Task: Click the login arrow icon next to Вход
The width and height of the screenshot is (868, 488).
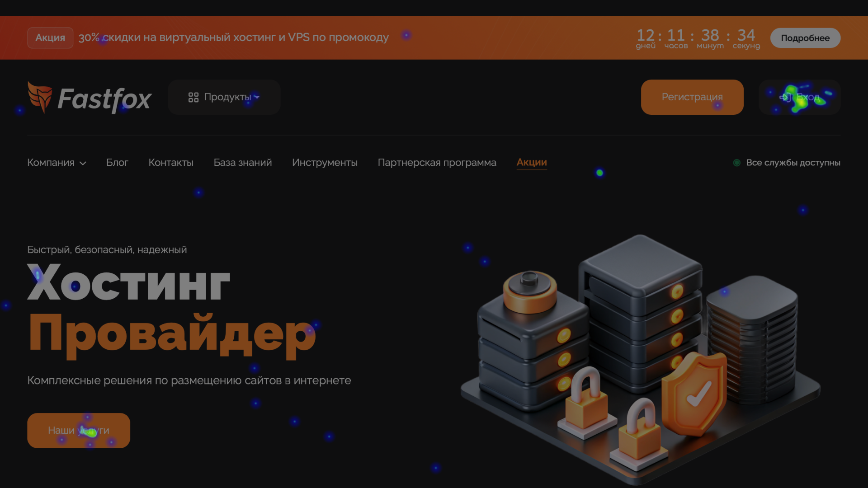Action: tap(785, 97)
